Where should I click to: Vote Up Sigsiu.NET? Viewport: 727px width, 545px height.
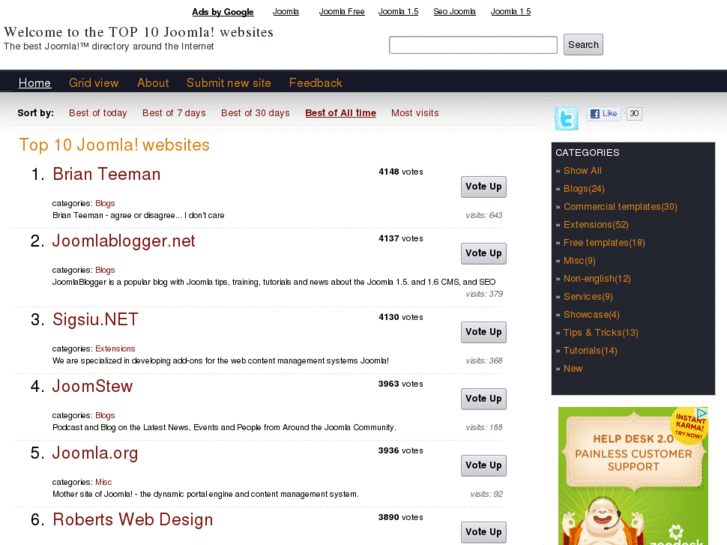pos(484,332)
